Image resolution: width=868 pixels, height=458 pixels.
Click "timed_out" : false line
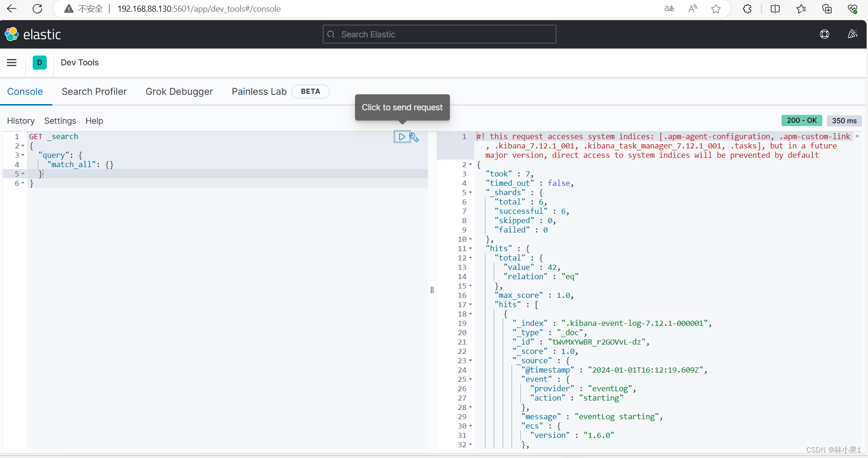point(530,183)
